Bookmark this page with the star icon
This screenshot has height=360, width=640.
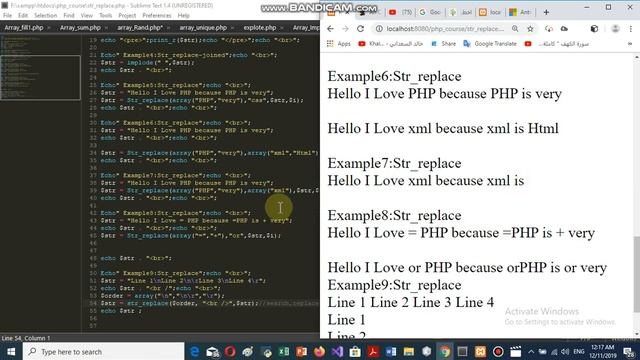[530, 29]
